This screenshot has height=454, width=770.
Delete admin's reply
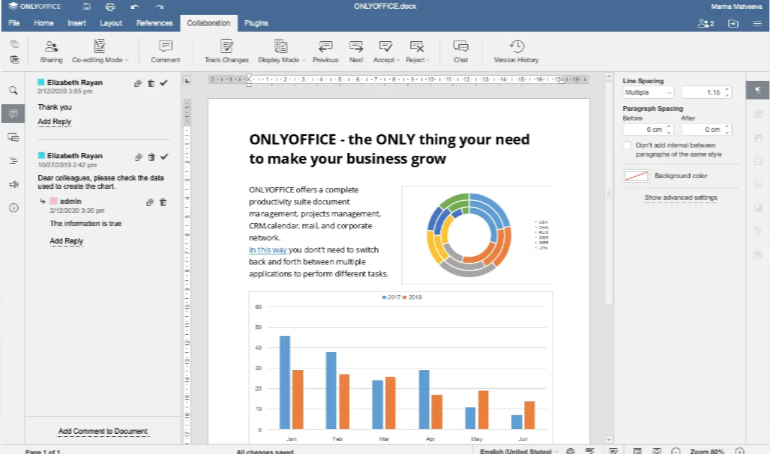point(163,202)
